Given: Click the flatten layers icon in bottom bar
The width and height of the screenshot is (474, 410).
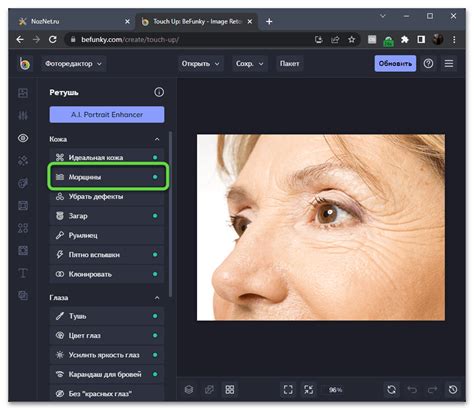Looking at the screenshot, I should point(209,389).
